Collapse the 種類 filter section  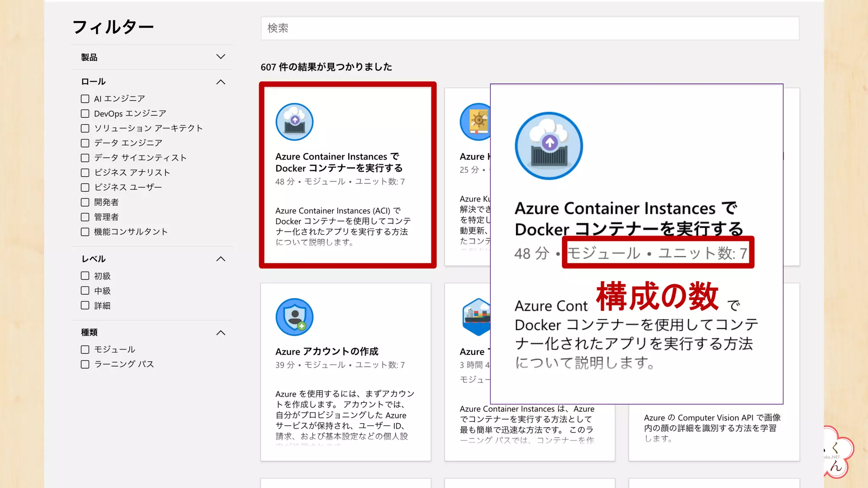pyautogui.click(x=220, y=333)
